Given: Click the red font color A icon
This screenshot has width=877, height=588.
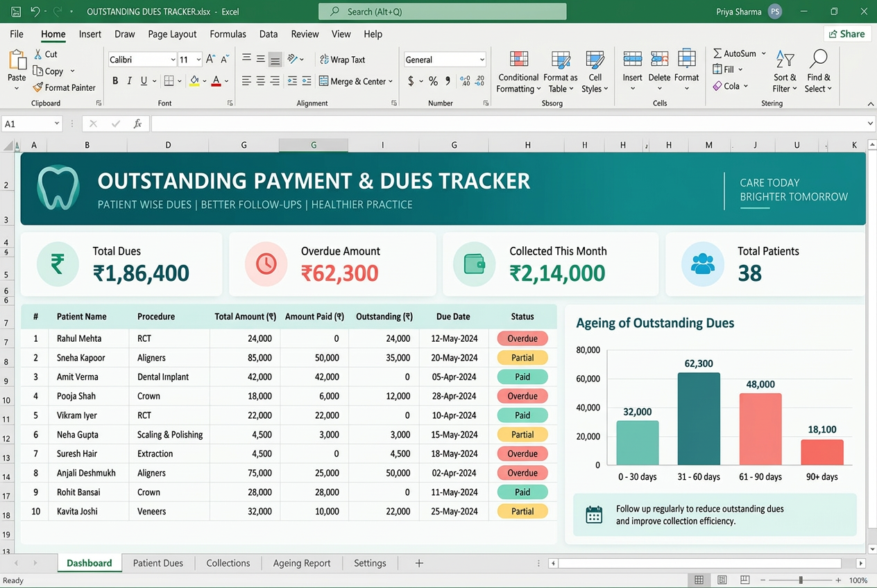Looking at the screenshot, I should coord(216,81).
